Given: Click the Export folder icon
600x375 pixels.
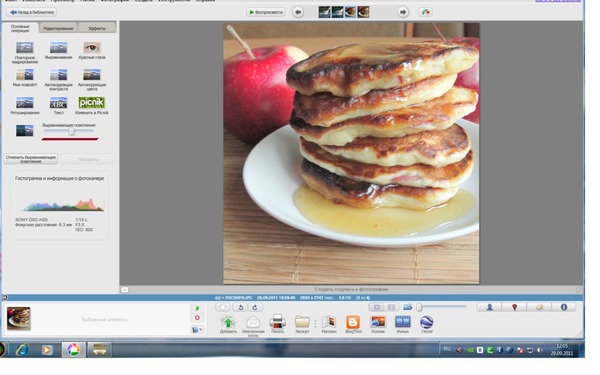Looking at the screenshot, I should (302, 322).
